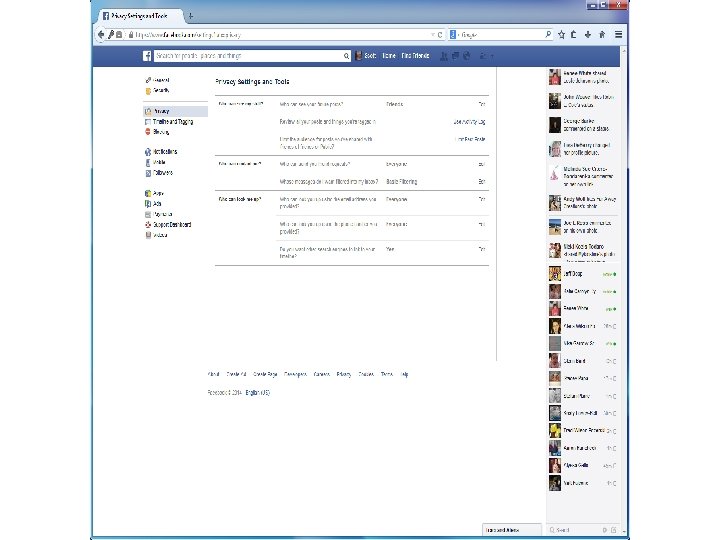The width and height of the screenshot is (720, 540).
Task: Click the Limit Past Posts link
Action: pos(470,139)
